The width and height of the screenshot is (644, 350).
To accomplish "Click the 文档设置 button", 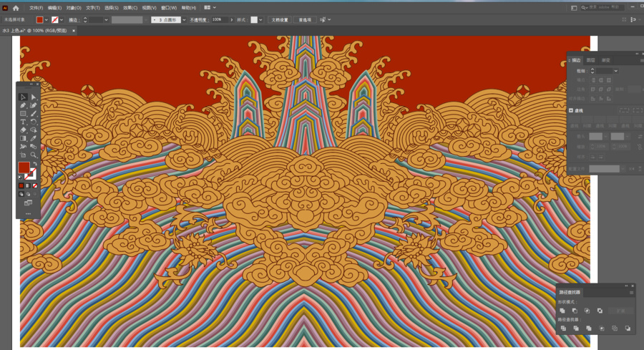I will point(280,20).
